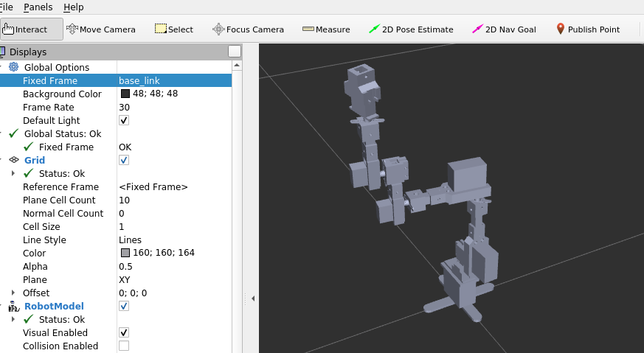644x353 pixels.
Task: Edit the Fixed Frame base_link value
Action: pos(175,80)
